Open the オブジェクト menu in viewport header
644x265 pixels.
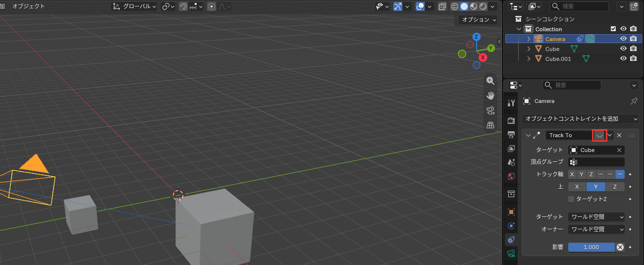pos(28,6)
